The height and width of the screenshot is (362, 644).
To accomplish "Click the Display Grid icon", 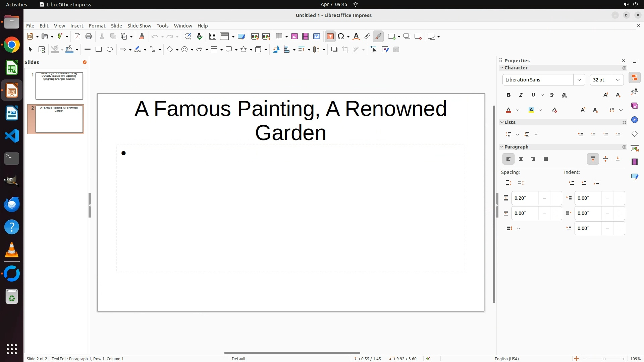I will (212, 37).
